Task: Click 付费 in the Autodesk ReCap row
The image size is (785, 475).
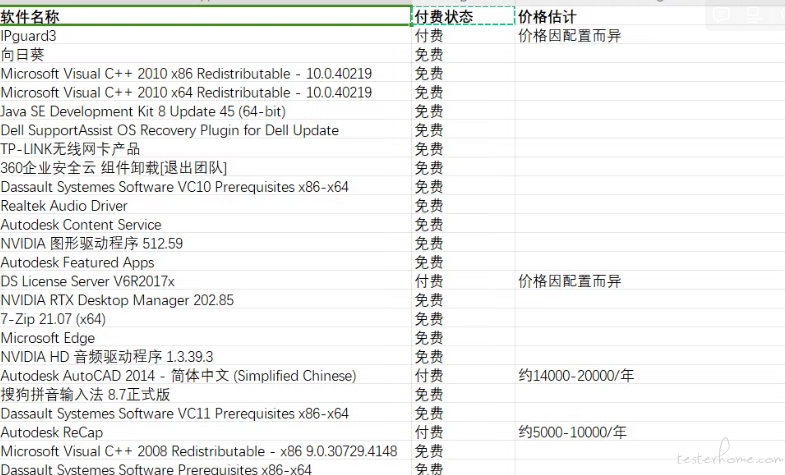Action: pyautogui.click(x=463, y=432)
